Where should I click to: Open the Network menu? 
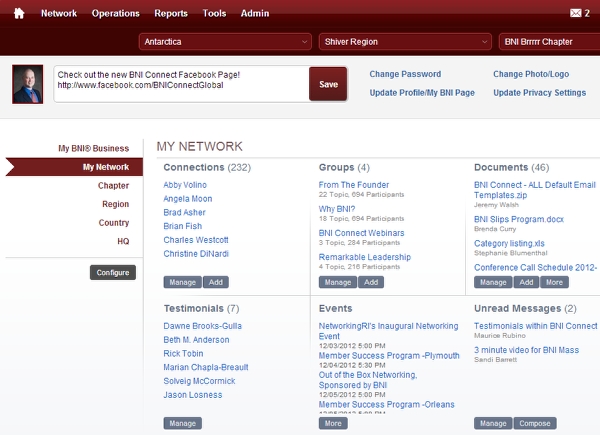59,14
